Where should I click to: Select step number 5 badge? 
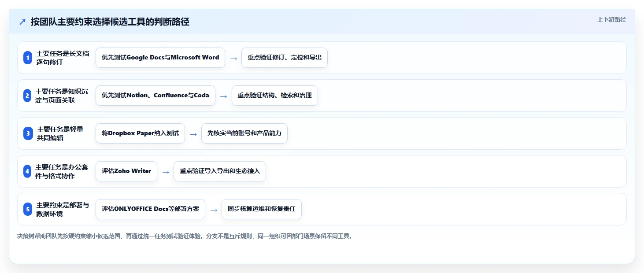point(28,209)
